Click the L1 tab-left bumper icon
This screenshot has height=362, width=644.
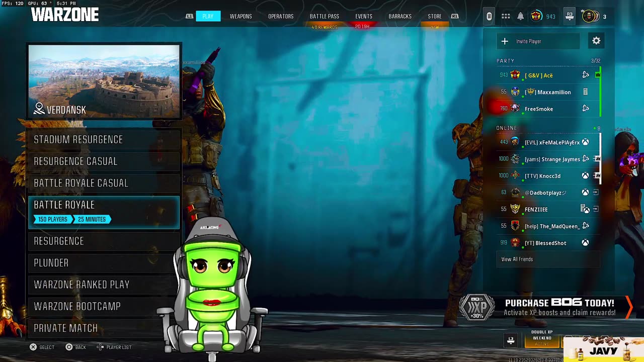tap(189, 17)
